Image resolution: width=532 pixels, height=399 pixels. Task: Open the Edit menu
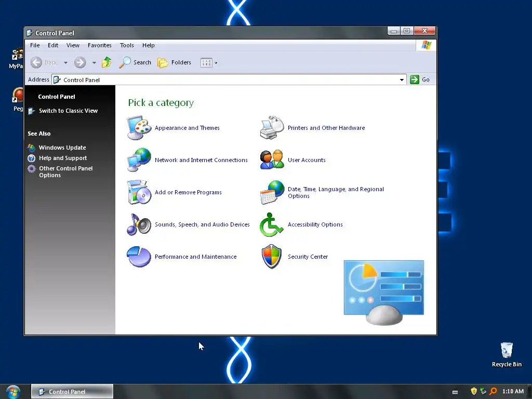53,45
